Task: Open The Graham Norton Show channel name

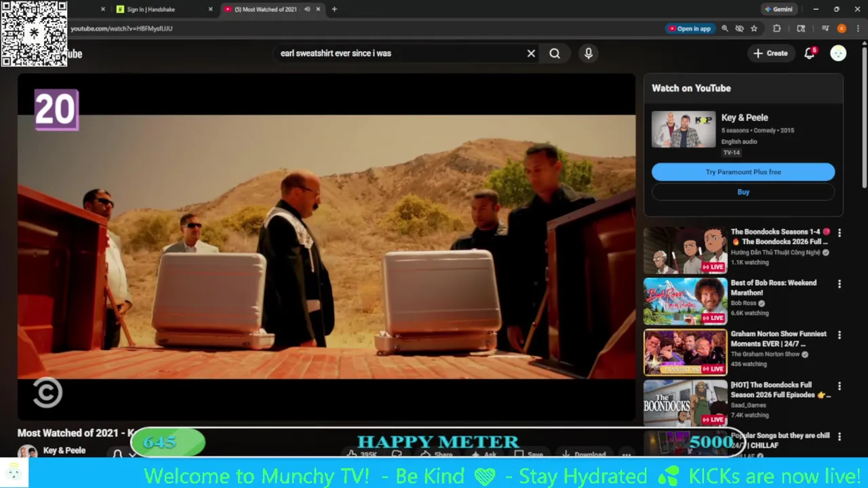Action: point(766,354)
